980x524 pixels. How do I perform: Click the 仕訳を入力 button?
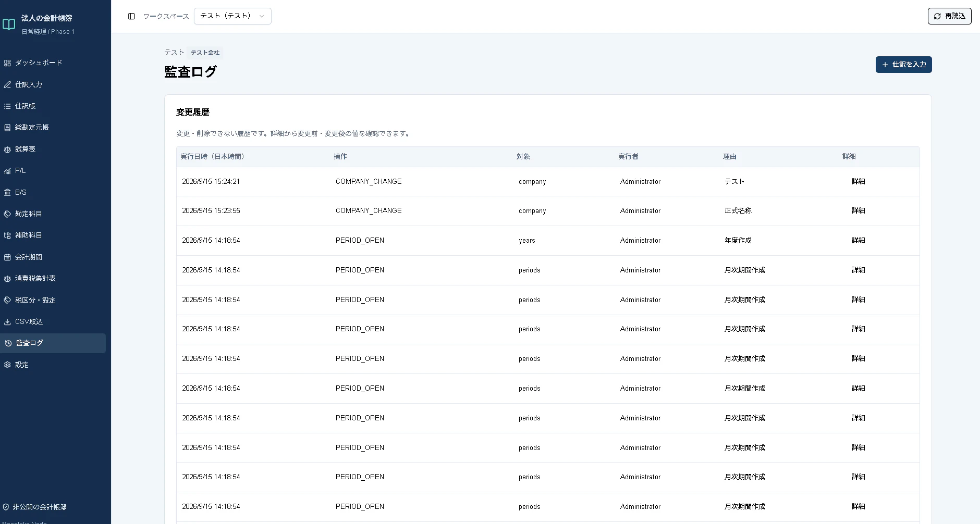pos(903,65)
